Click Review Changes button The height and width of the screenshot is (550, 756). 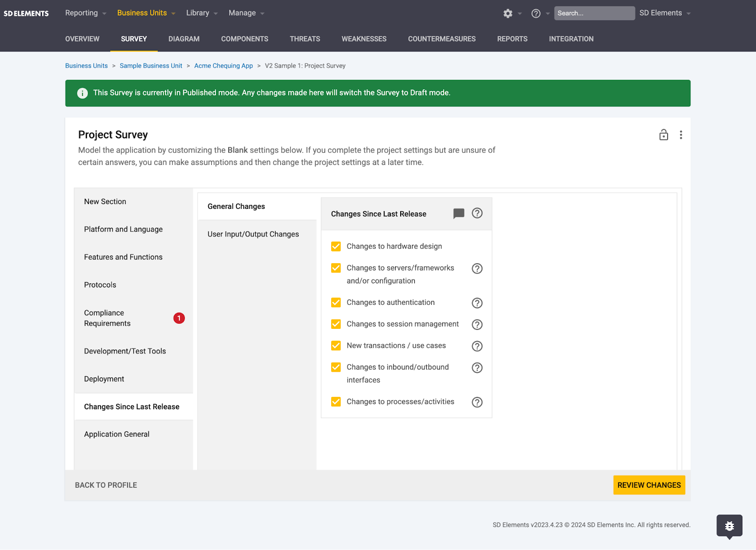(x=649, y=485)
